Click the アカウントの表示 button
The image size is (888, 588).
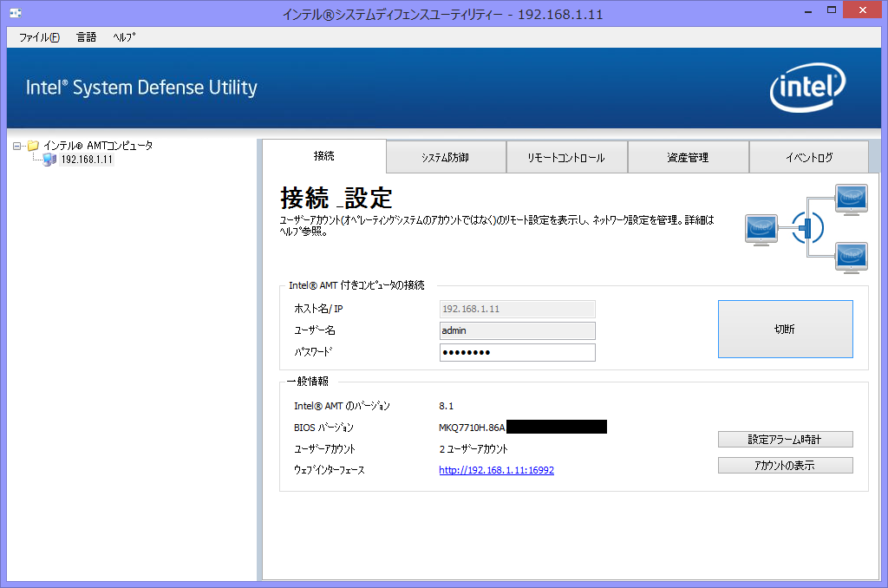785,465
